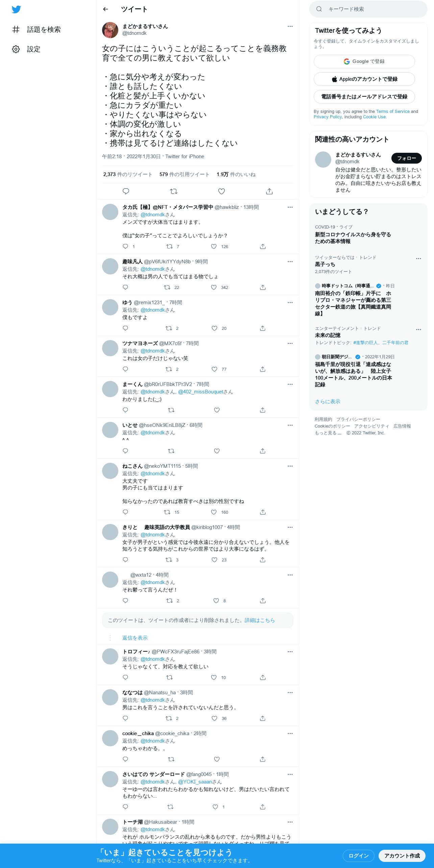
Task: Click the キーワード検索 search field
Action: tap(368, 9)
